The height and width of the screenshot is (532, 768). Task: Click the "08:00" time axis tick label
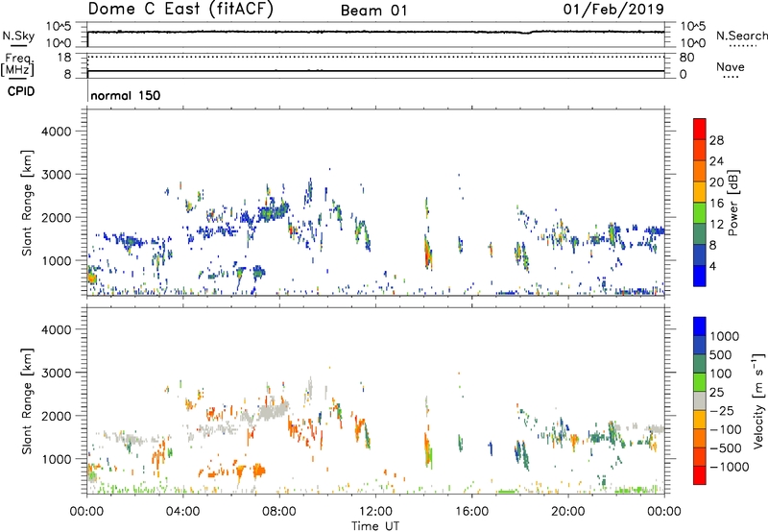278,512
